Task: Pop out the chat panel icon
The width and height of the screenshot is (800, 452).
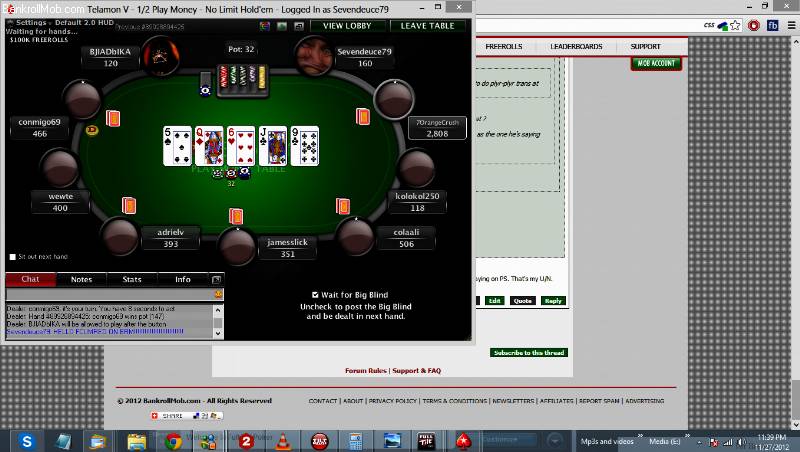Action: coord(216,280)
